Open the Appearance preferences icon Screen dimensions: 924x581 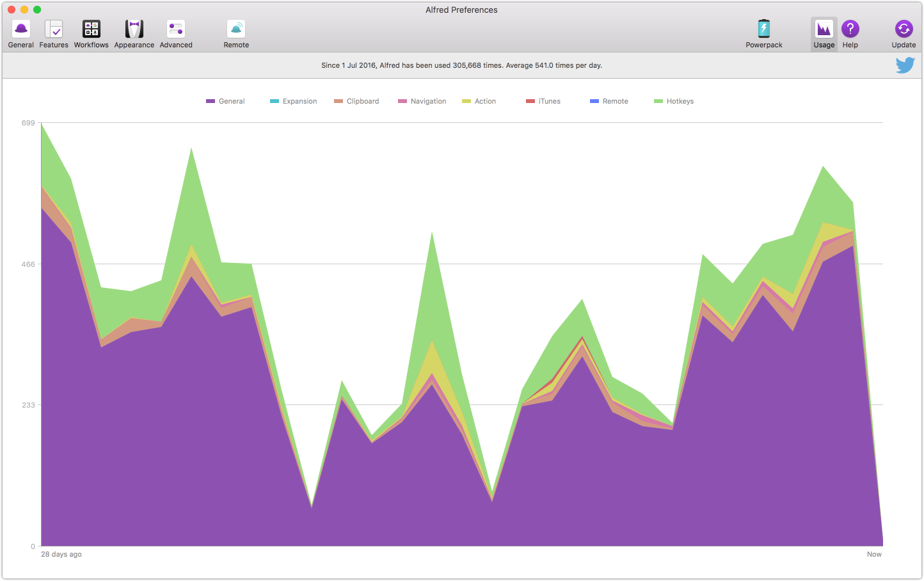tap(134, 29)
